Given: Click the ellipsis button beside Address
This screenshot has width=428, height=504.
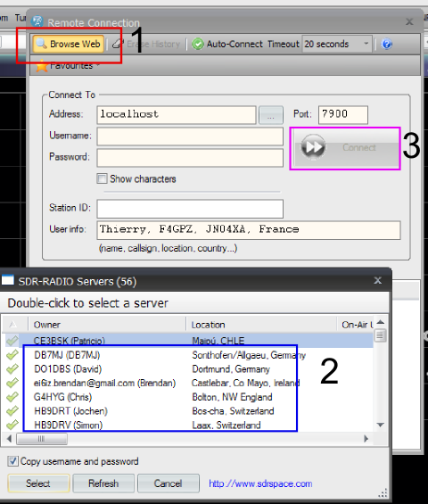Looking at the screenshot, I should click(x=271, y=115).
